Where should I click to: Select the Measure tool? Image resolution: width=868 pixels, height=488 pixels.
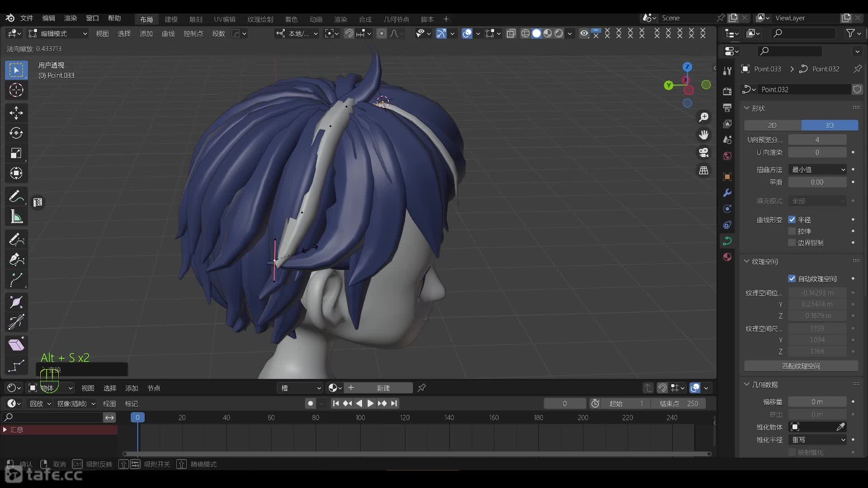point(16,217)
